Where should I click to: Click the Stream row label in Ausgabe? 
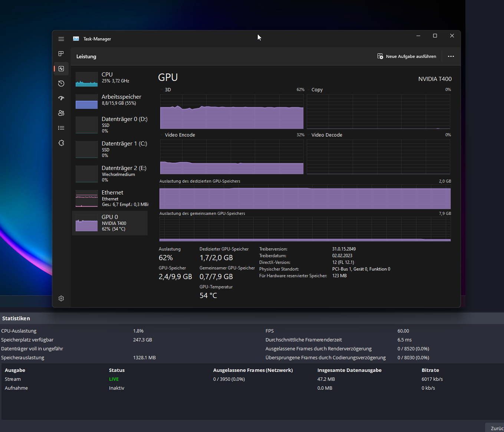click(x=13, y=379)
